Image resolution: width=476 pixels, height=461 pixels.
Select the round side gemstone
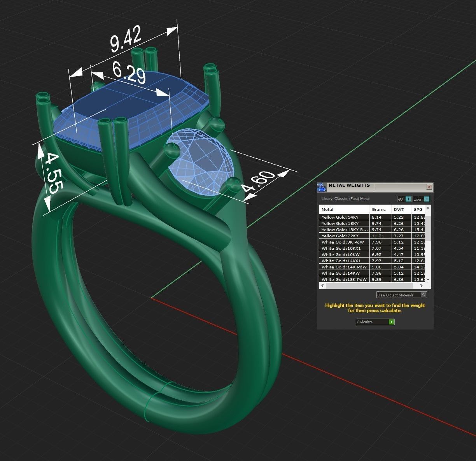[x=200, y=161]
